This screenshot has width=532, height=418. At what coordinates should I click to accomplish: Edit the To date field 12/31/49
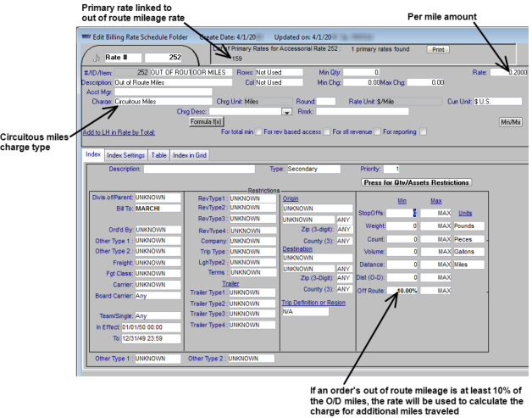[x=151, y=338]
